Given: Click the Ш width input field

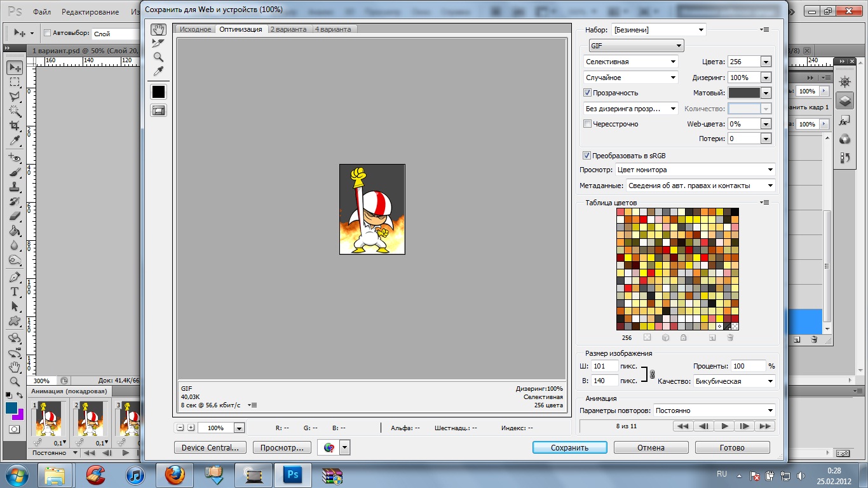Looking at the screenshot, I should tap(604, 366).
